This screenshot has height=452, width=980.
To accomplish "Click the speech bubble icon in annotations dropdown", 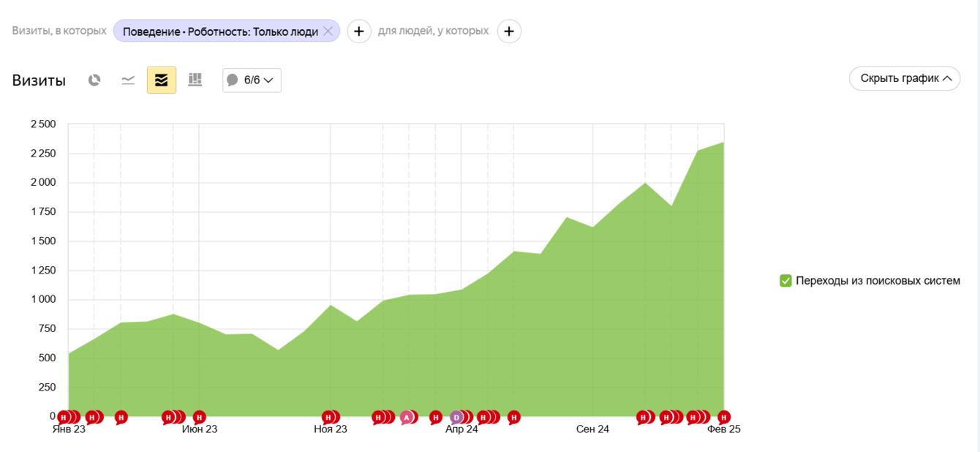I will tap(233, 80).
